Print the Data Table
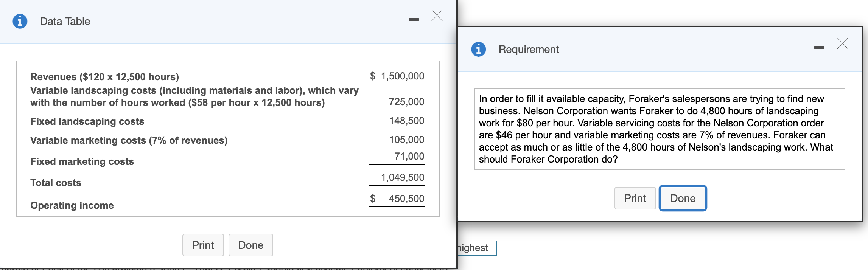Viewport: 868px width, 270px height. (203, 245)
